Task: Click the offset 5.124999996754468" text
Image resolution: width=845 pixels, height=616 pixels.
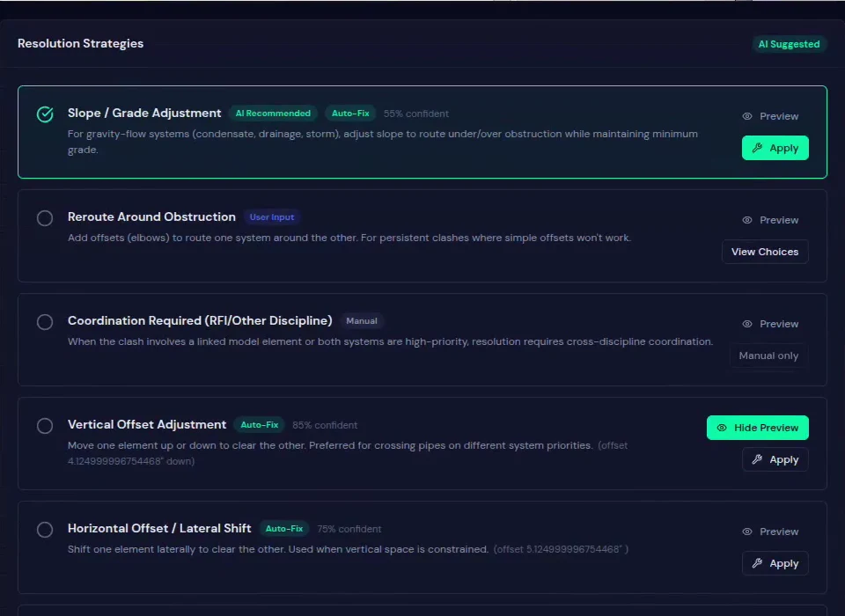Action: click(561, 549)
